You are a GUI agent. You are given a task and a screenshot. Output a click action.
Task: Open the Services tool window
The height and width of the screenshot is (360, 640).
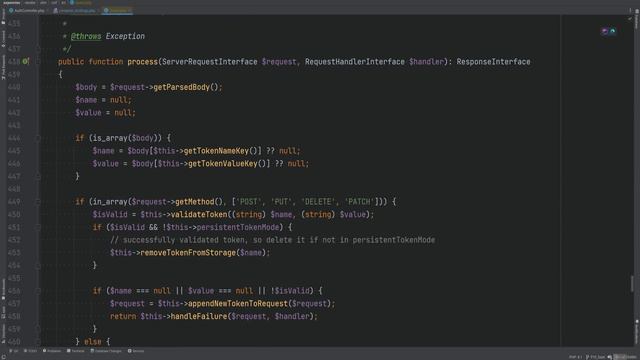[136, 351]
